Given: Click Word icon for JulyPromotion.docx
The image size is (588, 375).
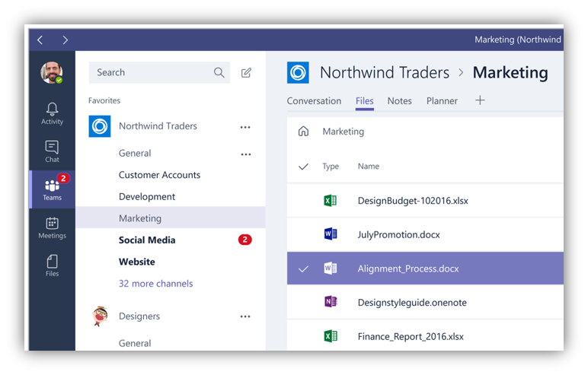Looking at the screenshot, I should pyautogui.click(x=331, y=234).
